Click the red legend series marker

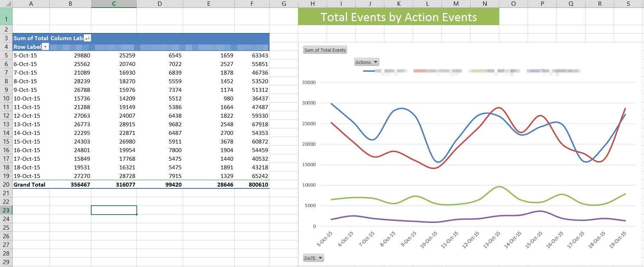pos(420,71)
